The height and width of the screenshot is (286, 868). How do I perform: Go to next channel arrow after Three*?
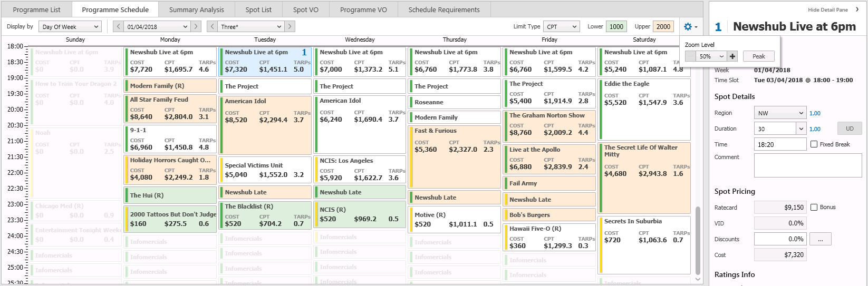[290, 26]
